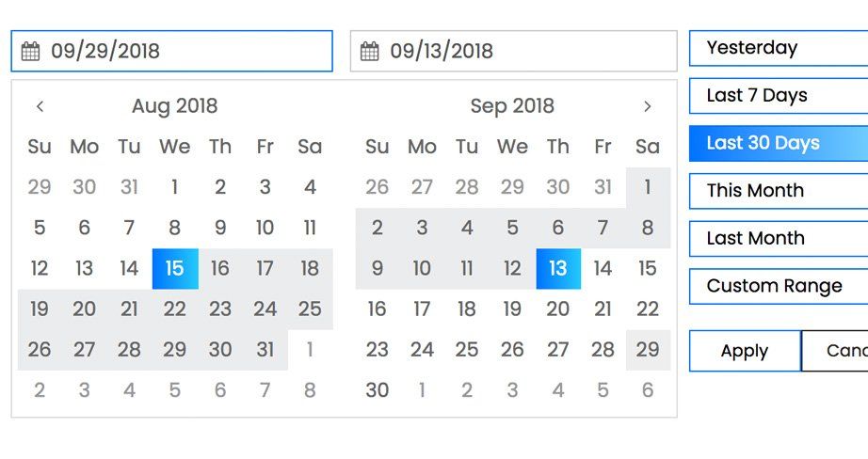The height and width of the screenshot is (459, 868).
Task: Open the Custom Range option
Action: coord(779,286)
